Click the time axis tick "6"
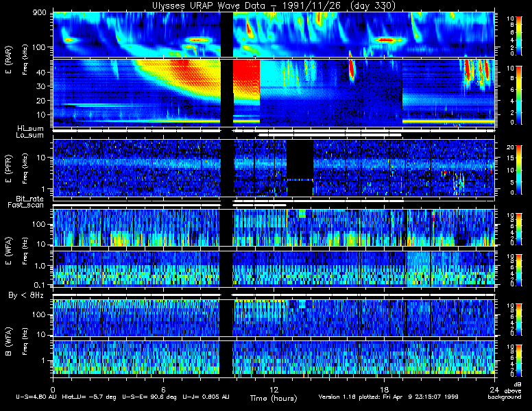This screenshot has width=532, height=411. pos(163,390)
